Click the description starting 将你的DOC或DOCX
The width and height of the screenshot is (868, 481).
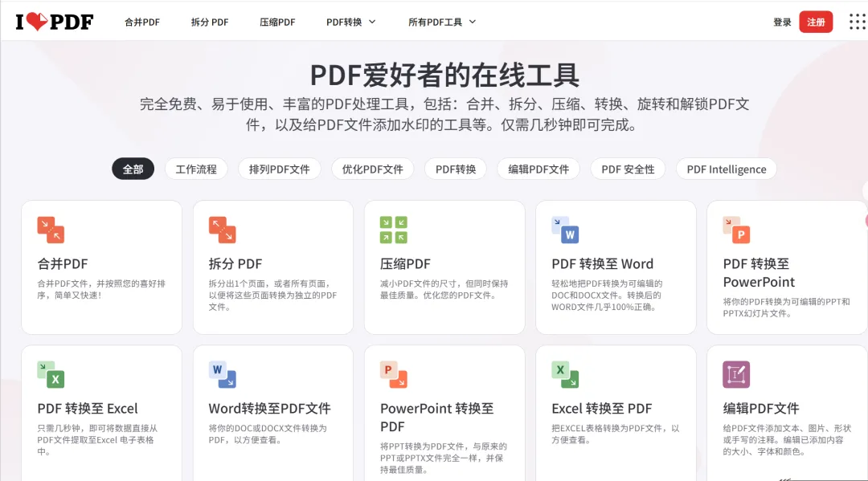tap(268, 434)
